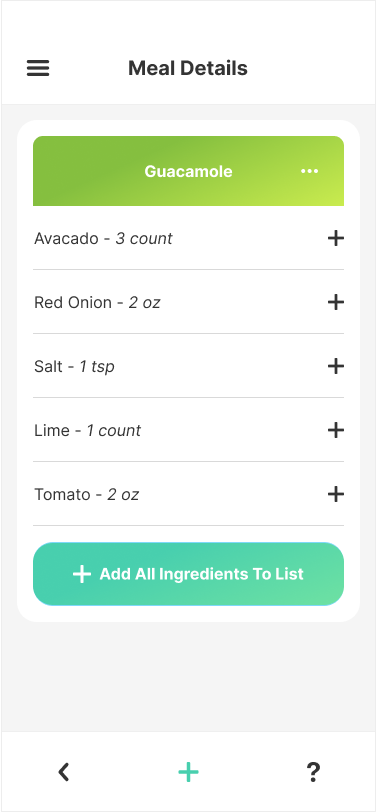The width and height of the screenshot is (377, 812).
Task: Click the empty gray area below the meal card
Action: coord(188,676)
